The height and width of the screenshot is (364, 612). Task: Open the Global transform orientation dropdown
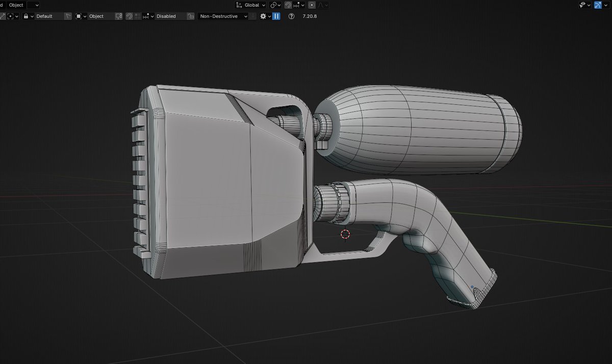coord(250,5)
